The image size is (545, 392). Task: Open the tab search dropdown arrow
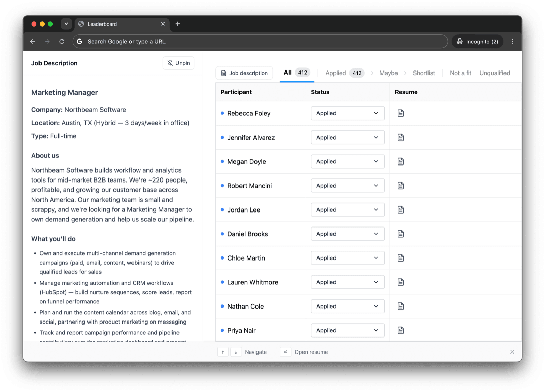click(66, 24)
